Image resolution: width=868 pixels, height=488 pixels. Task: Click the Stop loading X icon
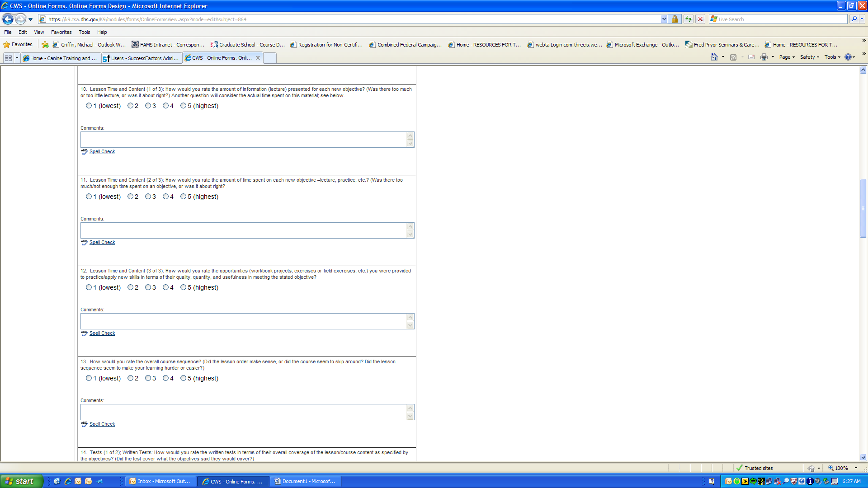tap(700, 19)
